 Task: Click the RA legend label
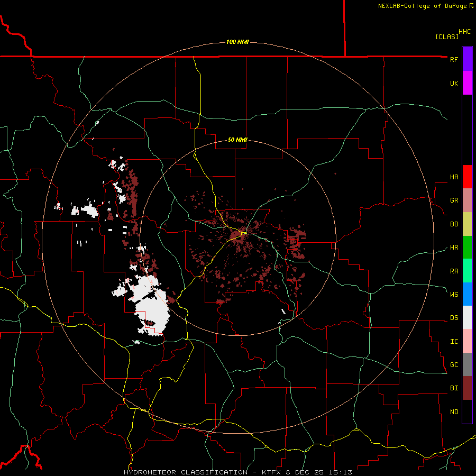(454, 271)
